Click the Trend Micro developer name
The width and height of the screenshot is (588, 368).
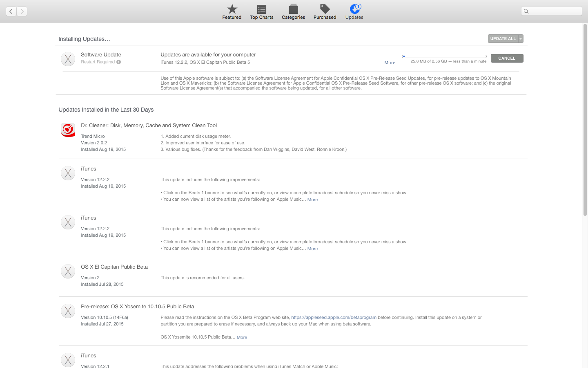[93, 136]
